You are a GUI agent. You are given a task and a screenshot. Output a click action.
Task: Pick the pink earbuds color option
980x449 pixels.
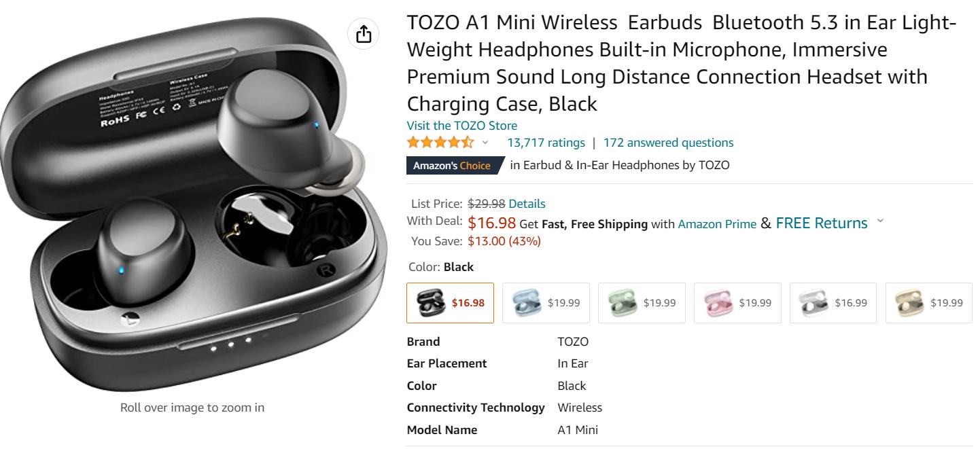(x=737, y=302)
